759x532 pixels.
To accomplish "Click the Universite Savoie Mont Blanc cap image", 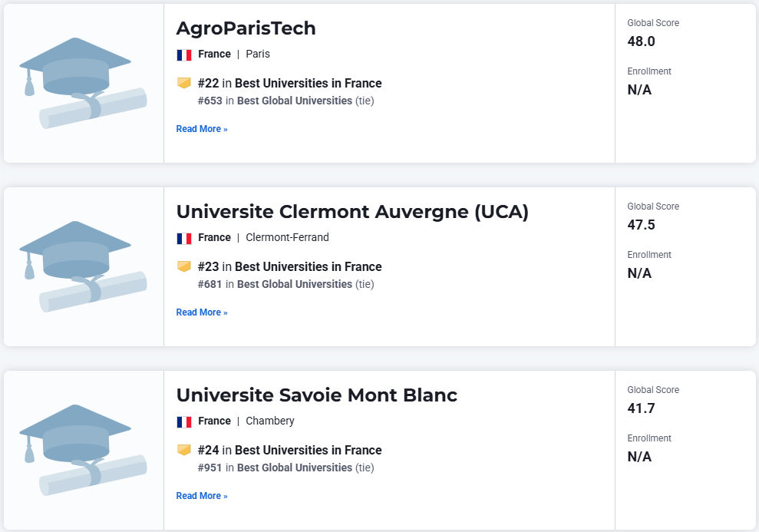I will click(83, 450).
